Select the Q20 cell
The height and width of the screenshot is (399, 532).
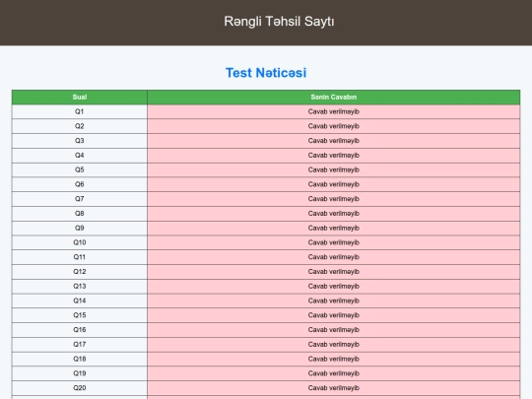80,388
